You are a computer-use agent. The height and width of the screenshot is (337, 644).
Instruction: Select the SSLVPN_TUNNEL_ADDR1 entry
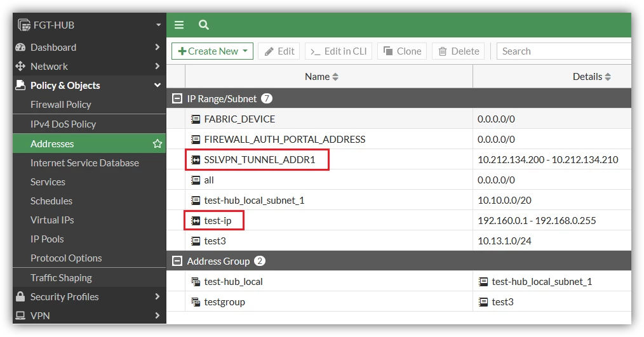coord(260,160)
